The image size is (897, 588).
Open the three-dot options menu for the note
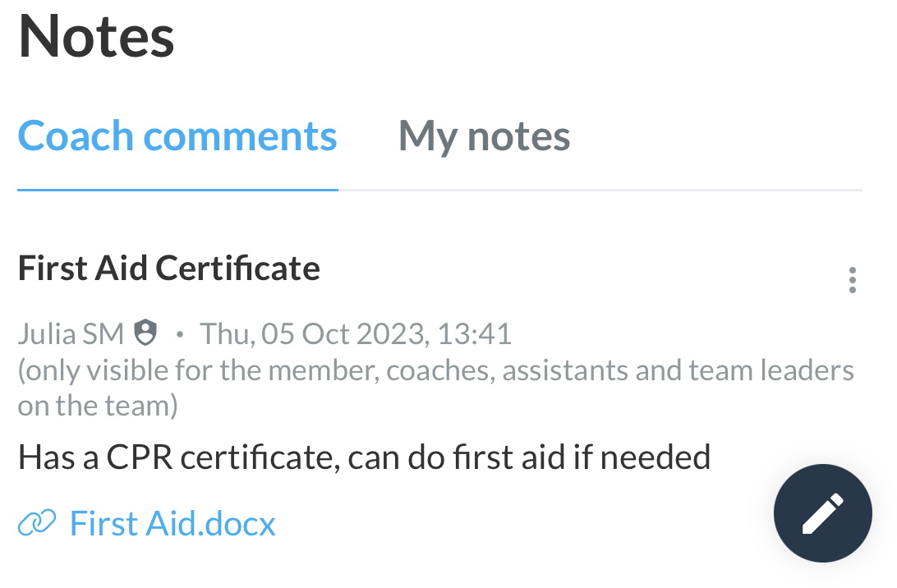click(852, 280)
